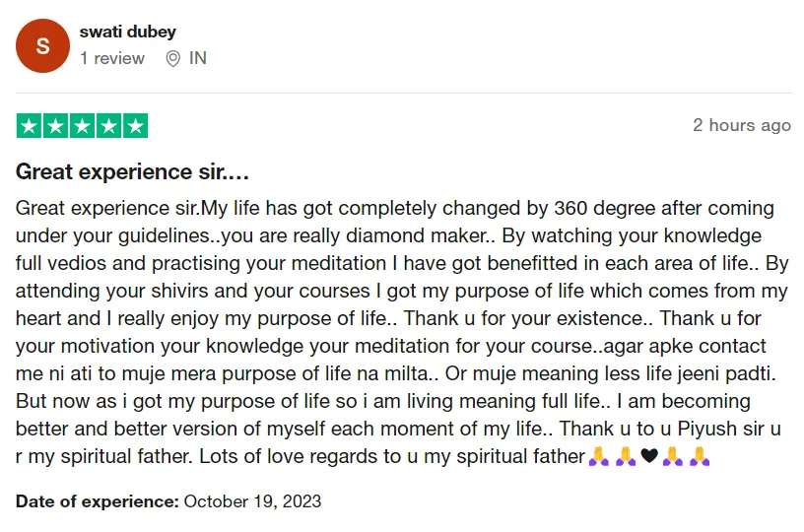Image resolution: width=804 pixels, height=532 pixels.
Task: Click the last folded hands emoji
Action: click(700, 455)
